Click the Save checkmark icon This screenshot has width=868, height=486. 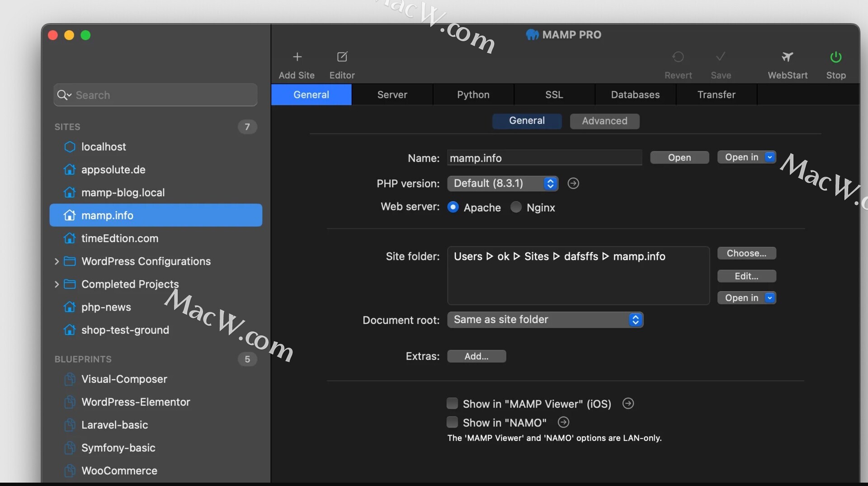(721, 57)
